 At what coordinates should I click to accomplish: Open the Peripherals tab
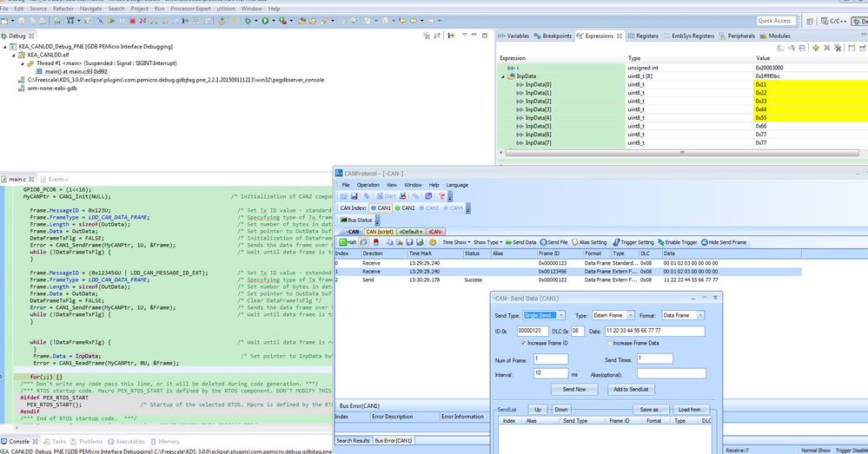click(x=737, y=36)
